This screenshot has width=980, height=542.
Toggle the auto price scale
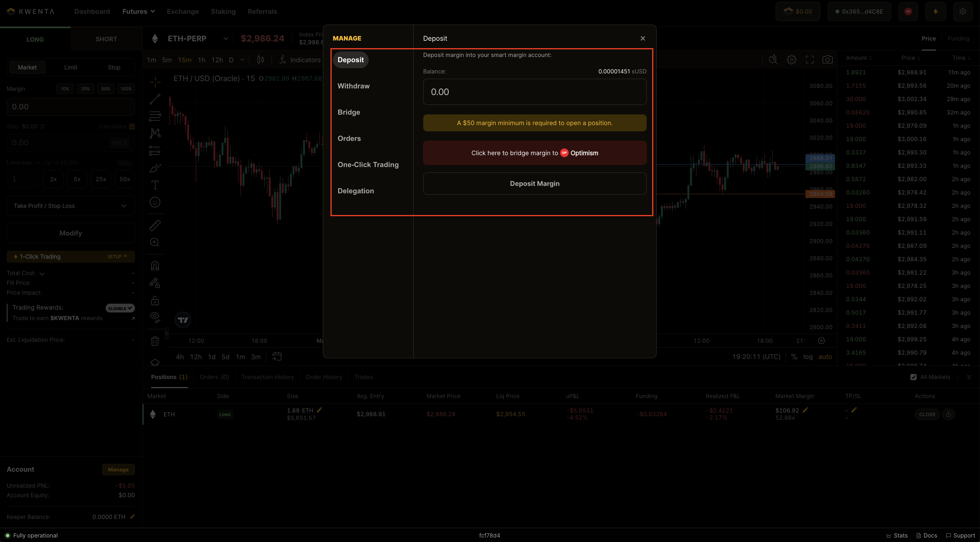[x=825, y=357]
